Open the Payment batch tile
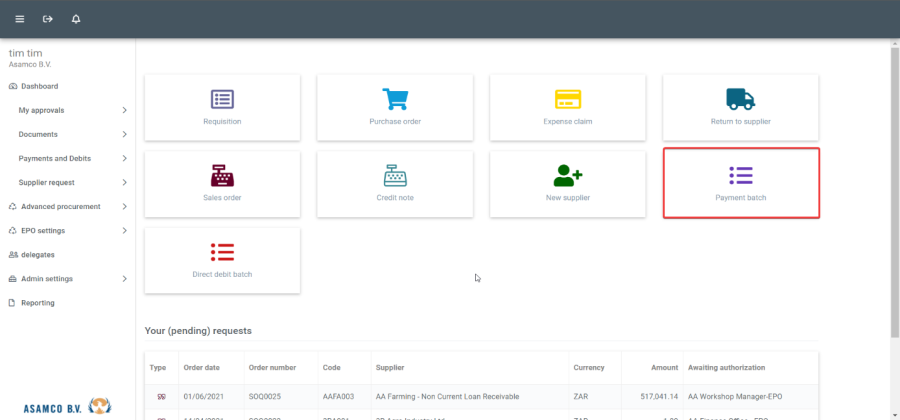900x420 pixels. (741, 183)
